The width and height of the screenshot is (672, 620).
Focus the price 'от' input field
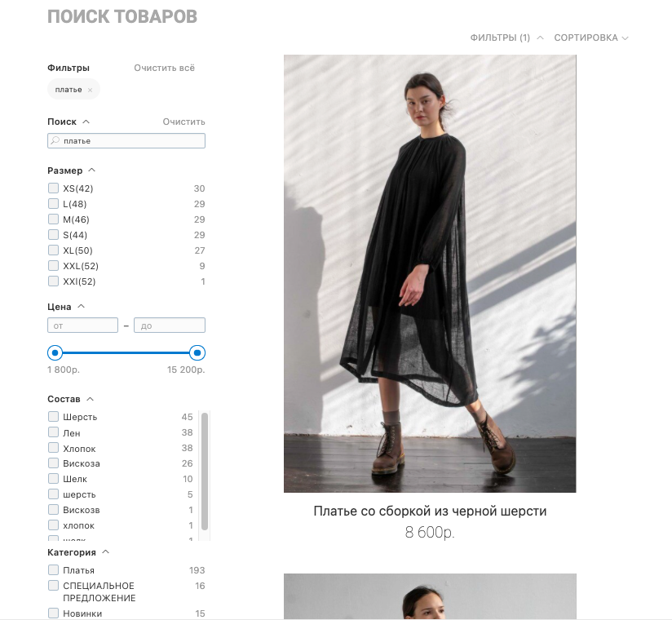82,325
